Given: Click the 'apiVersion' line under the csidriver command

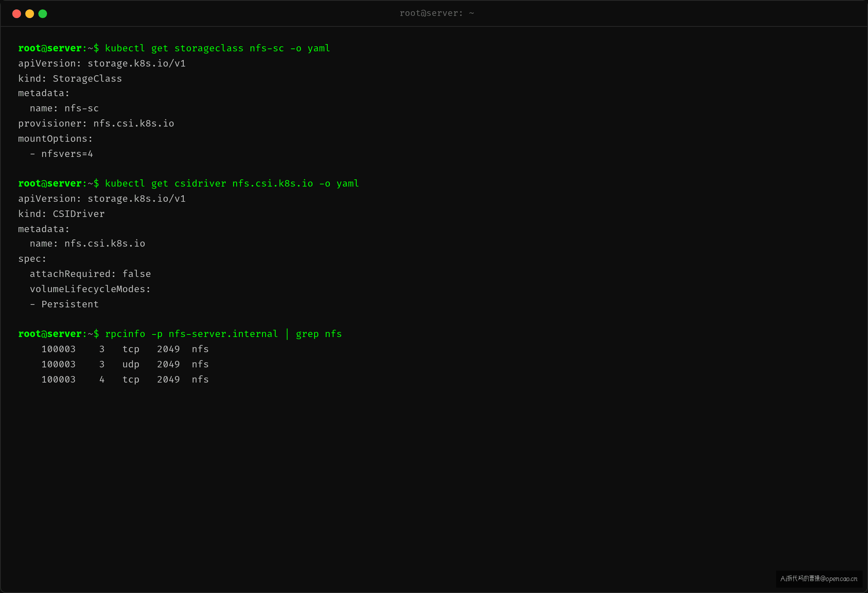Looking at the screenshot, I should click(x=102, y=199).
